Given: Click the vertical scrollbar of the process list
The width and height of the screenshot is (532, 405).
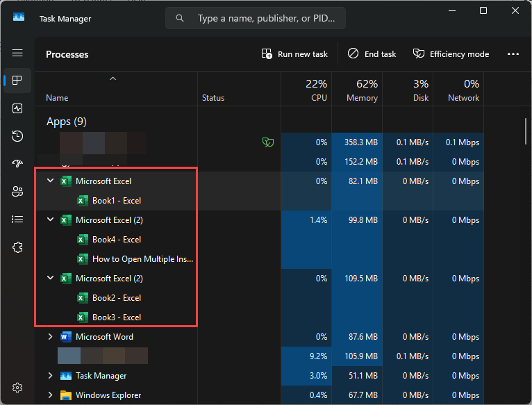Looking at the screenshot, I should click(526, 131).
